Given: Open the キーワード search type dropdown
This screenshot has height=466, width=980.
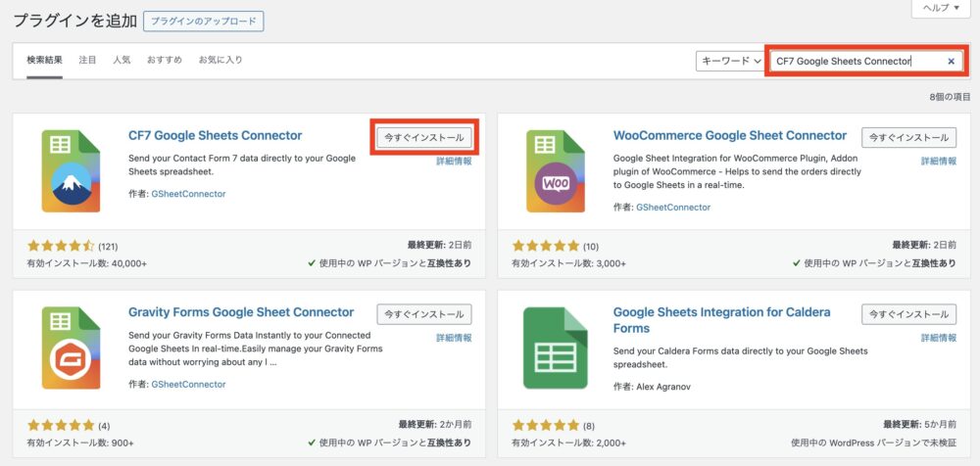Looking at the screenshot, I should tap(731, 62).
